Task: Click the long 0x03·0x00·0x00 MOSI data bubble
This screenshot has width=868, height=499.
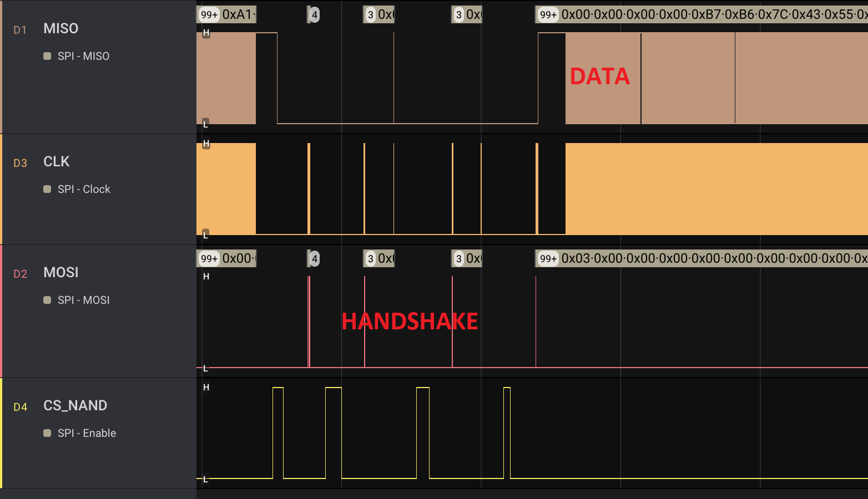Action: point(702,258)
